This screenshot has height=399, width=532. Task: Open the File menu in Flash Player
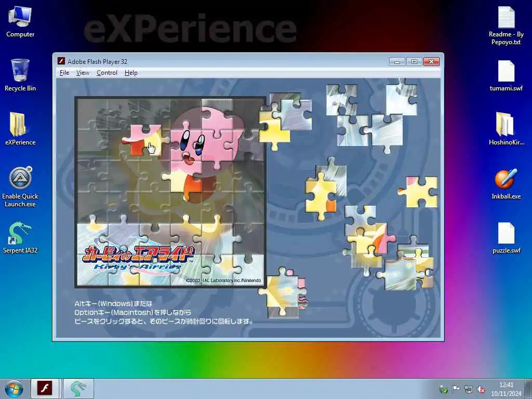tap(64, 73)
